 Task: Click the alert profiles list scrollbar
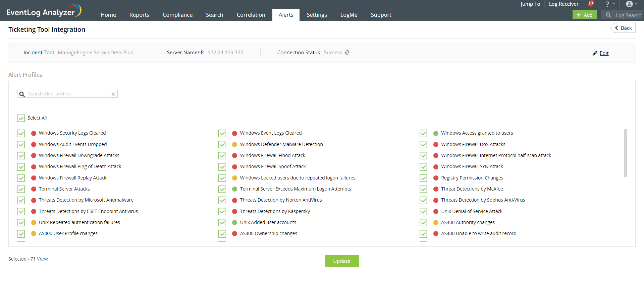pyautogui.click(x=625, y=153)
